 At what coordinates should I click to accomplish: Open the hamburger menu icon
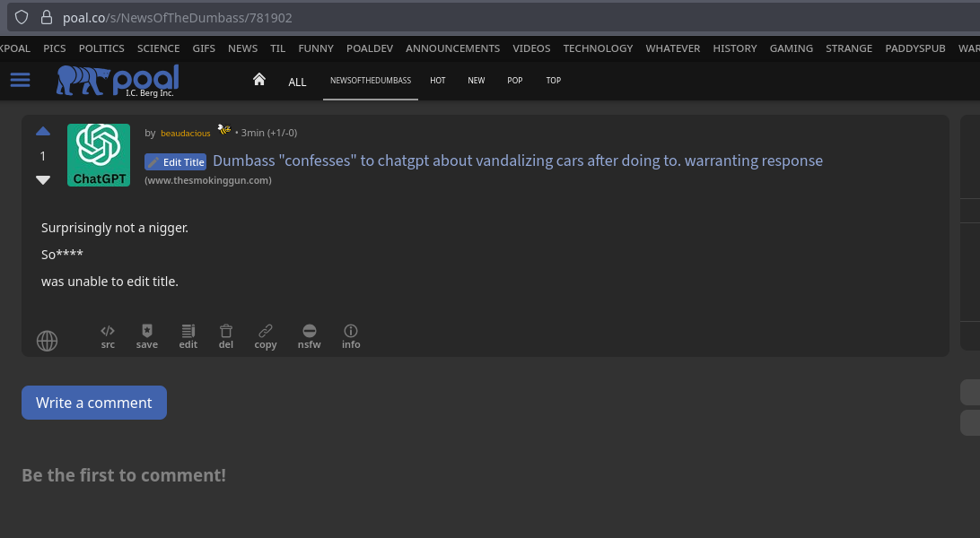[x=20, y=81]
